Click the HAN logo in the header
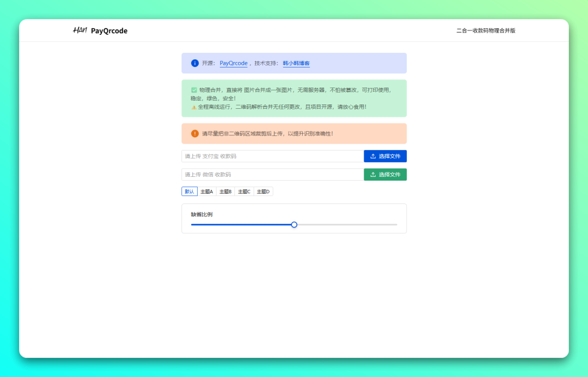 click(79, 30)
